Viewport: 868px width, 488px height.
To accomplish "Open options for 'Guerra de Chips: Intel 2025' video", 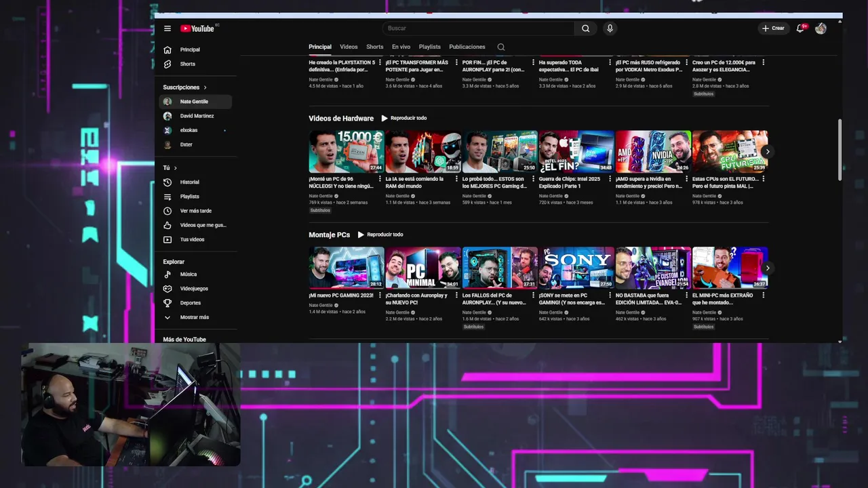I will coord(610,179).
